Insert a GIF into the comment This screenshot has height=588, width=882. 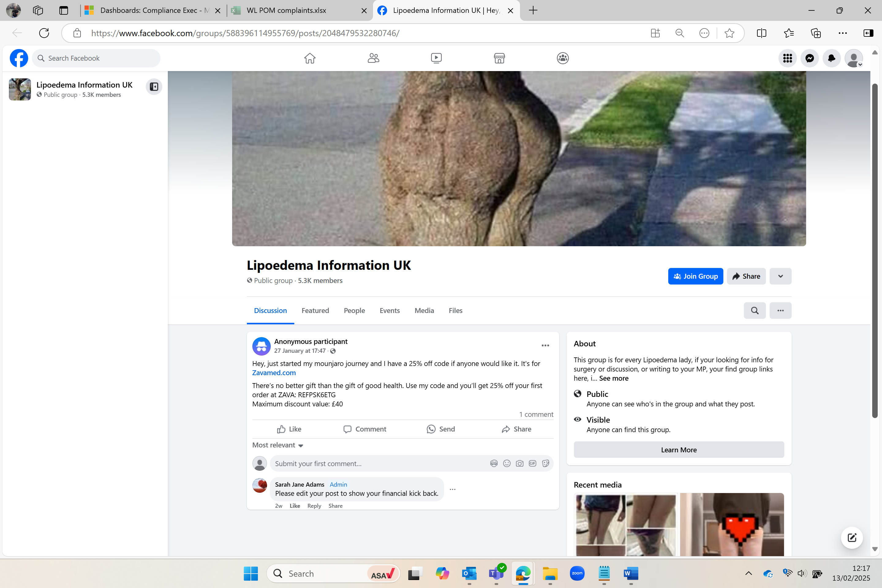click(532, 463)
